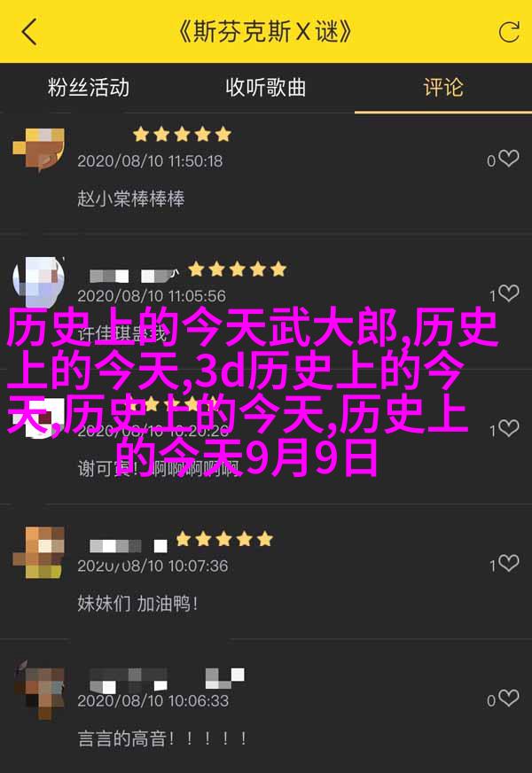Open the 《斯芬克斯 X 谜》 title
The image size is (532, 773).
click(266, 32)
